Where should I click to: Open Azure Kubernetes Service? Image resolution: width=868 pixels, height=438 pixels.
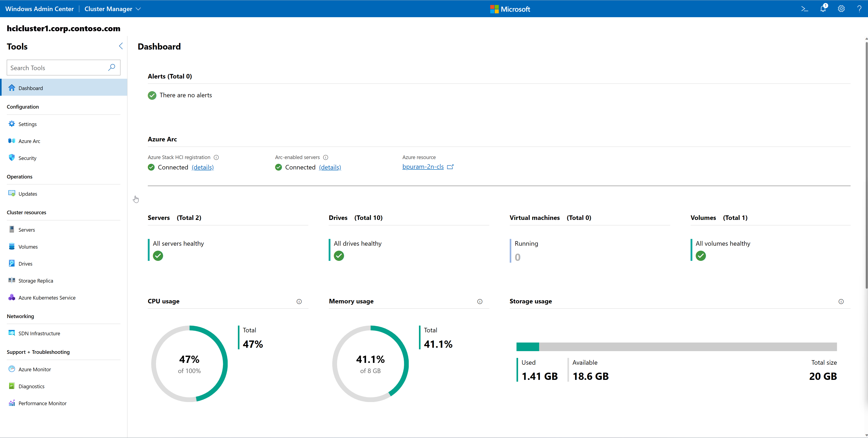[x=47, y=298]
